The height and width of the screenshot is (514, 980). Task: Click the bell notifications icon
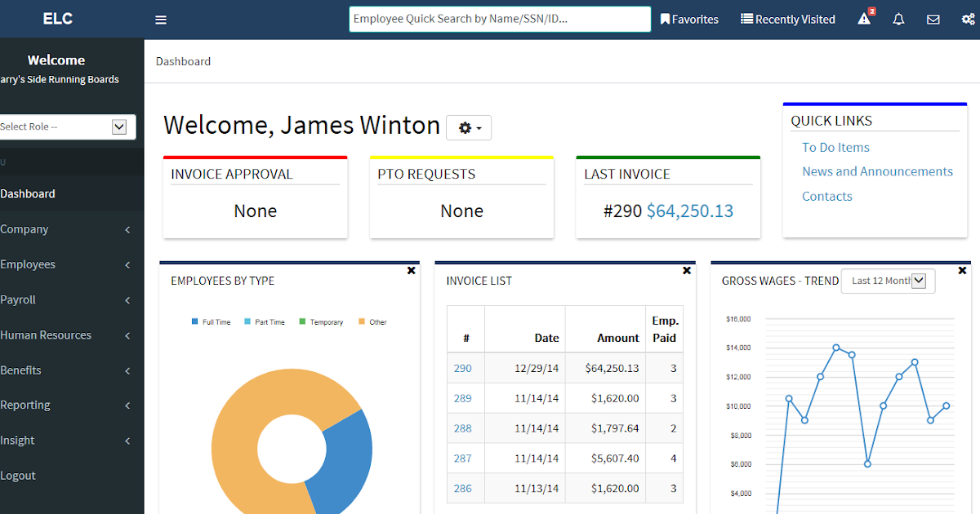[x=898, y=19]
